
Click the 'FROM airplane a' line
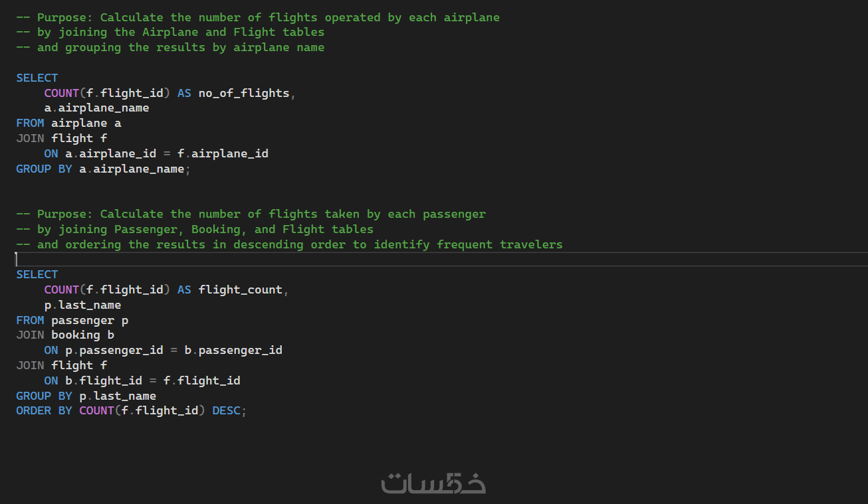coord(68,123)
